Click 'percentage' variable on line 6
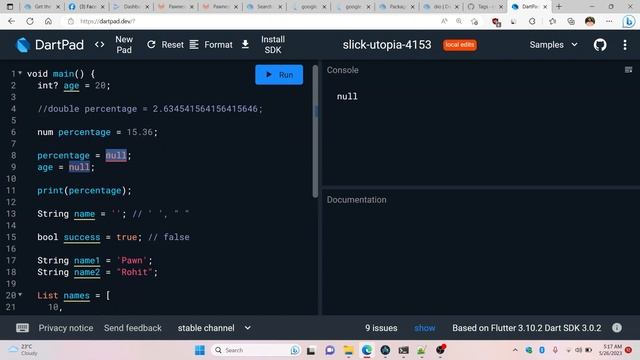Image resolution: width=640 pixels, height=360 pixels. (84, 132)
